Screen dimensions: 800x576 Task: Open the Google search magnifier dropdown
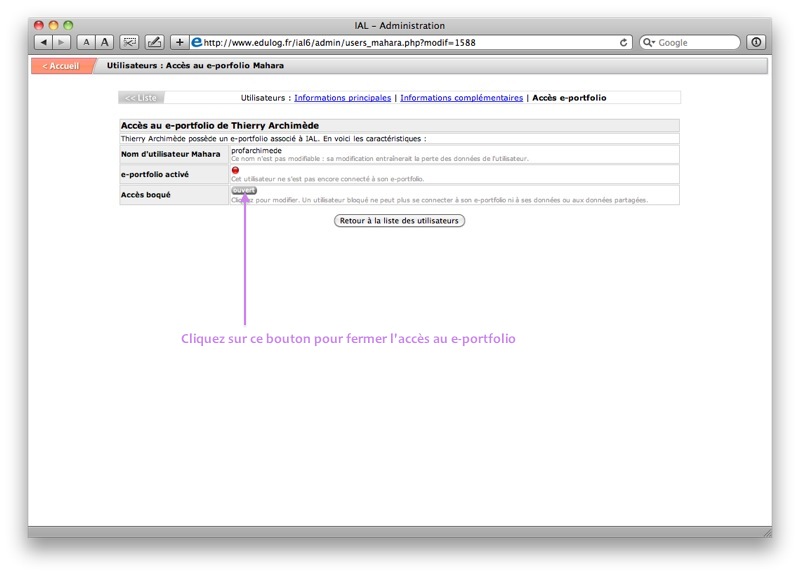click(650, 43)
